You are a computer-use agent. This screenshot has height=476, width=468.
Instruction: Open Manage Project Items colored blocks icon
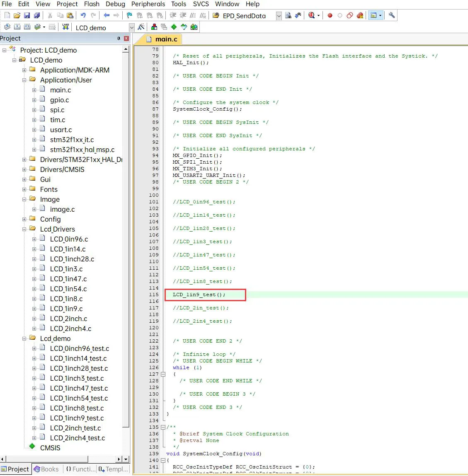(154, 27)
